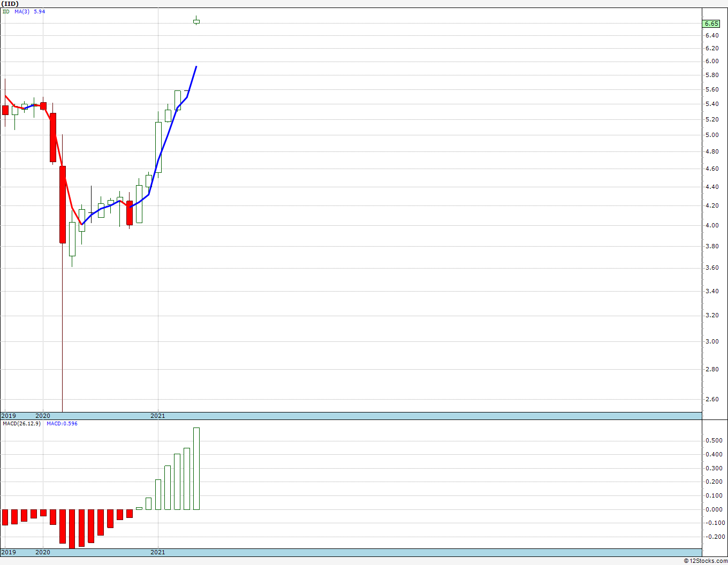The height and width of the screenshot is (565, 728).
Task: Click 2020 on the MACD panel time axis
Action: (x=43, y=552)
